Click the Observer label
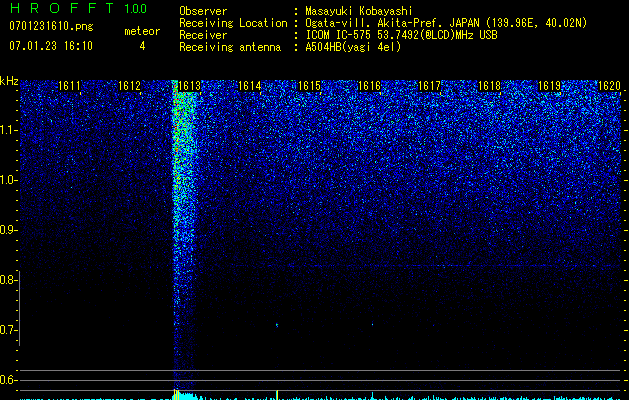The height and width of the screenshot is (400, 629). pos(203,11)
